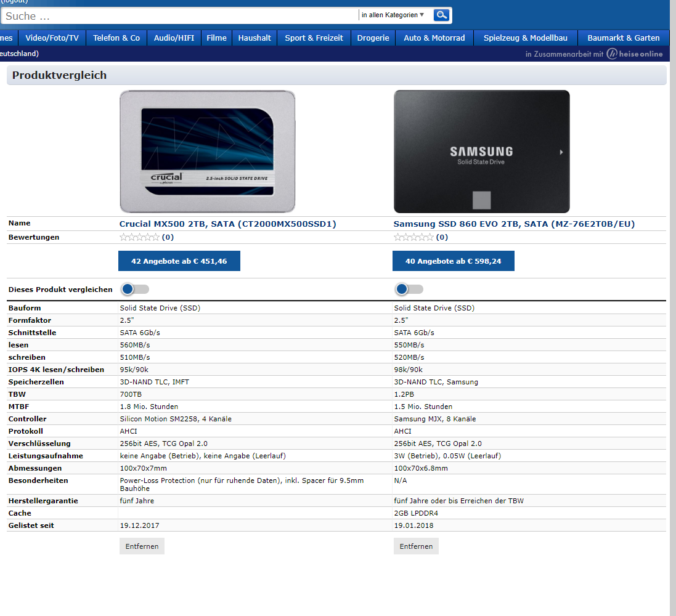The width and height of the screenshot is (676, 616).
Task: Click the Samsung 860 EVO rating stars
Action: [x=413, y=237]
